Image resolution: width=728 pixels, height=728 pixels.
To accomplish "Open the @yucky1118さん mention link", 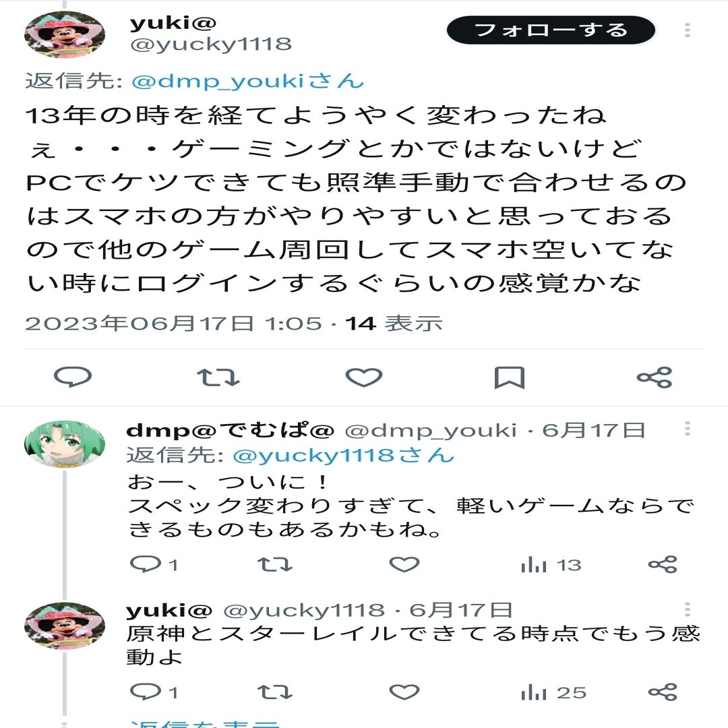I will (344, 456).
